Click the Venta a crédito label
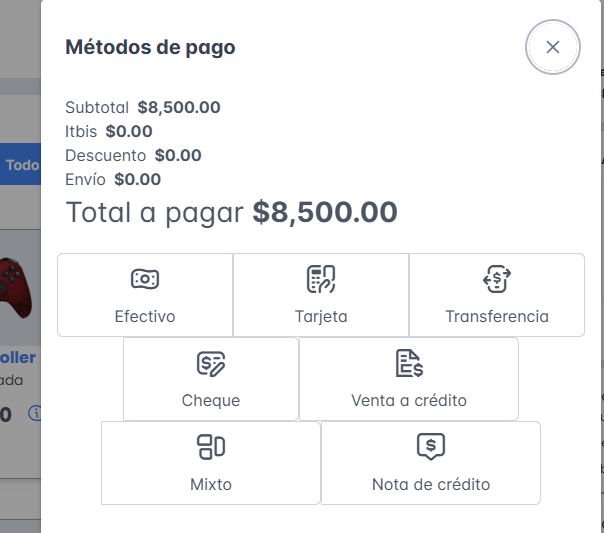 [x=409, y=401]
